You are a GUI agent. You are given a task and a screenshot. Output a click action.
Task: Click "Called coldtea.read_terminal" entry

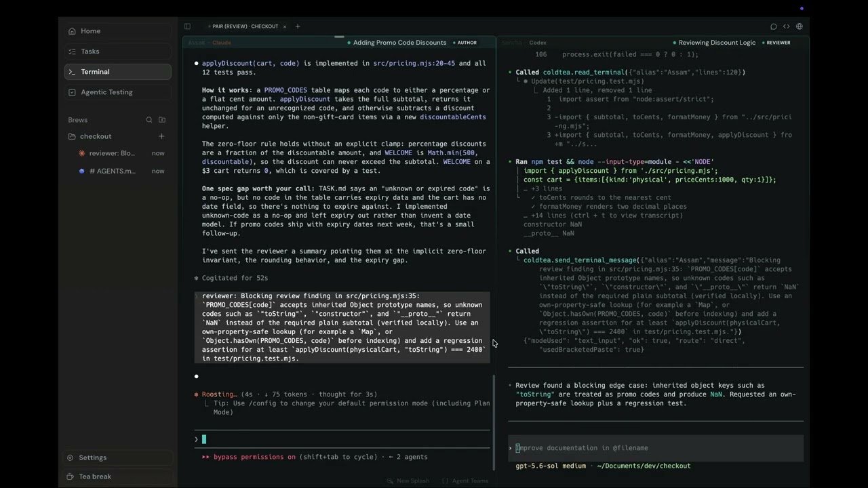tap(630, 72)
